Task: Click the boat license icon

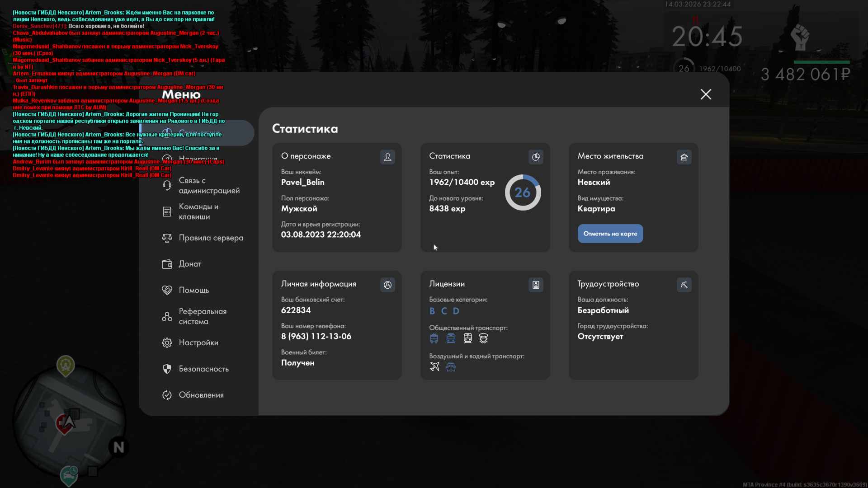Action: click(451, 367)
